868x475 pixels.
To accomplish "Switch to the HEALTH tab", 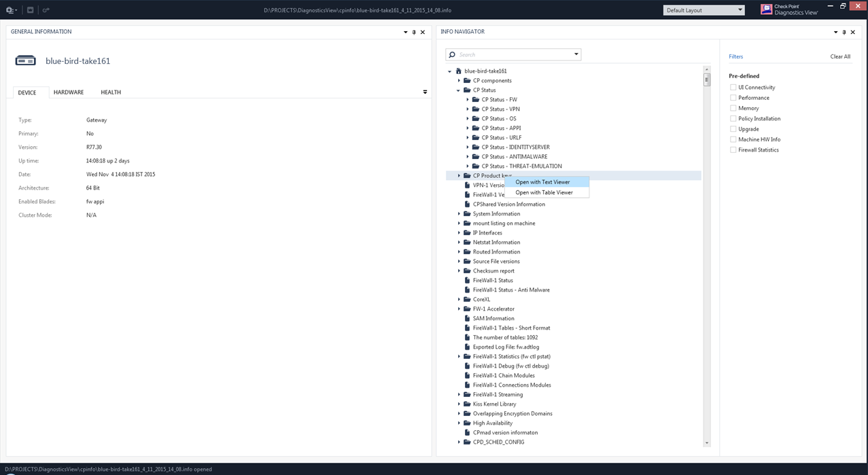I will (x=111, y=92).
